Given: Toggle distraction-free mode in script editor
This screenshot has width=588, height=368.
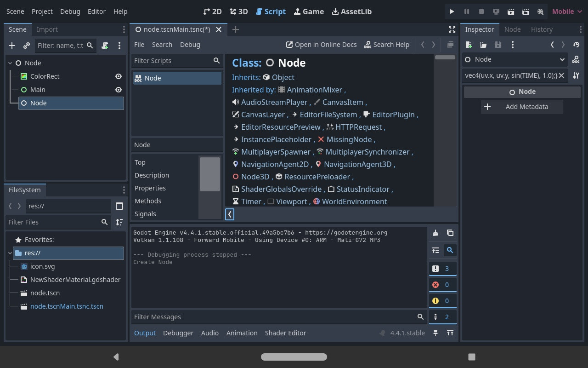Looking at the screenshot, I should click(452, 29).
